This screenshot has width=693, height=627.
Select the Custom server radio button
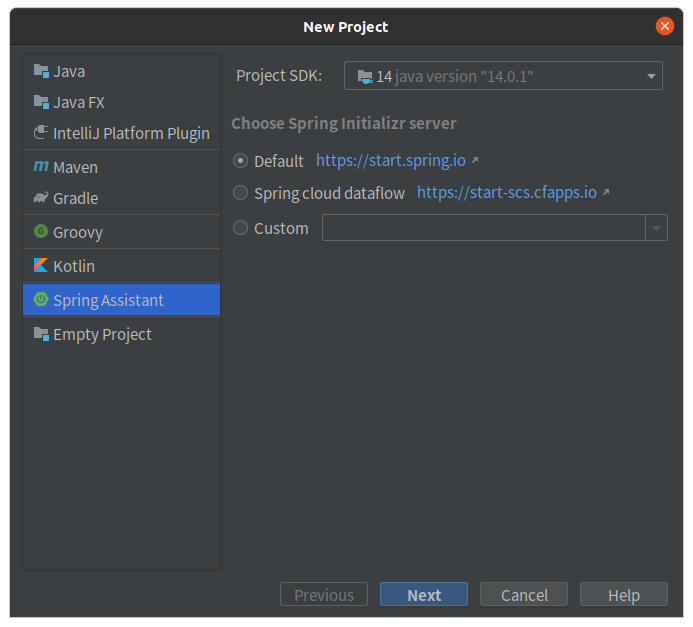tap(240, 228)
